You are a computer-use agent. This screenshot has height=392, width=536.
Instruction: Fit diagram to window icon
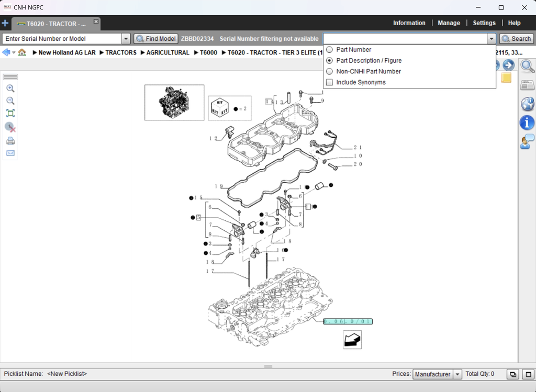(10, 113)
